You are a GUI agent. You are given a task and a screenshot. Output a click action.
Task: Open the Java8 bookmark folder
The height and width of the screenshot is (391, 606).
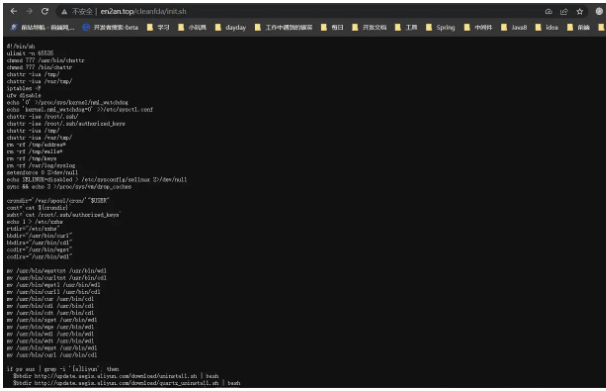pos(514,27)
